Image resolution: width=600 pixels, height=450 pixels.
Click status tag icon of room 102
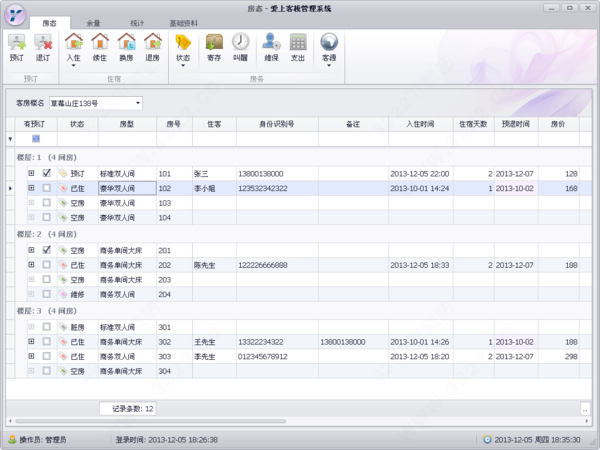63,188
